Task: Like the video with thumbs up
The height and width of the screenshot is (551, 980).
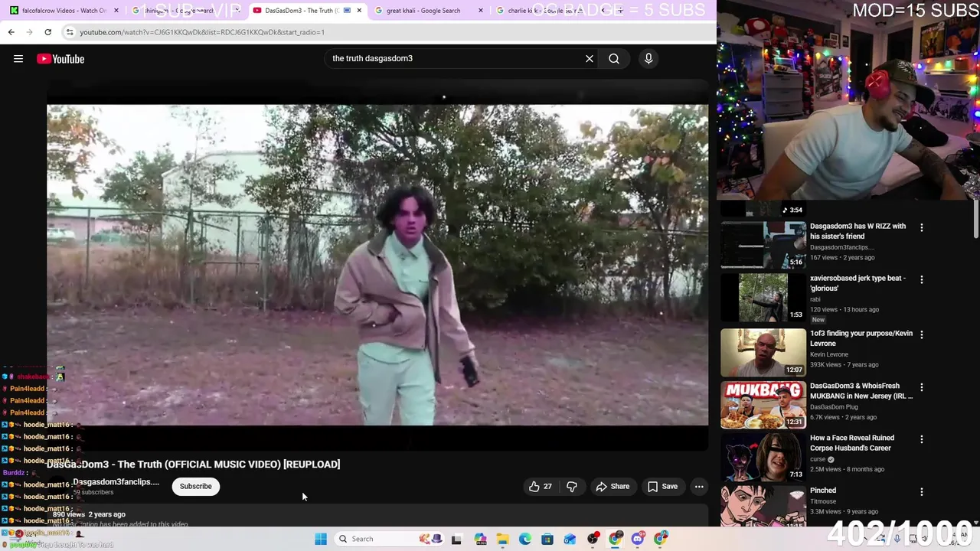Action: pos(541,487)
